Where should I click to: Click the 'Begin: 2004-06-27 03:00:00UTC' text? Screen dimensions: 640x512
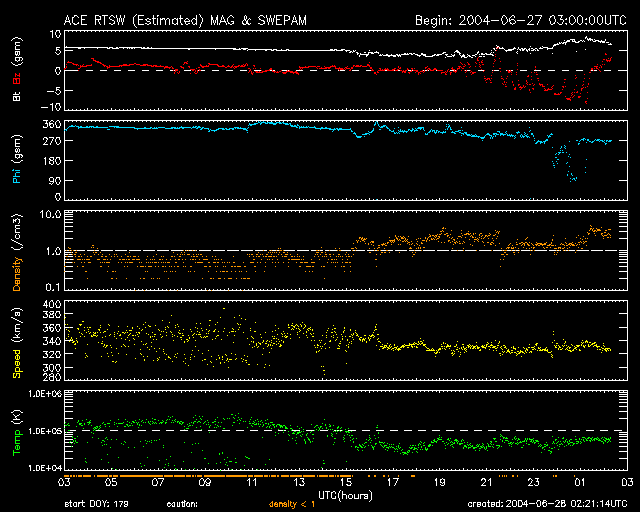point(521,20)
